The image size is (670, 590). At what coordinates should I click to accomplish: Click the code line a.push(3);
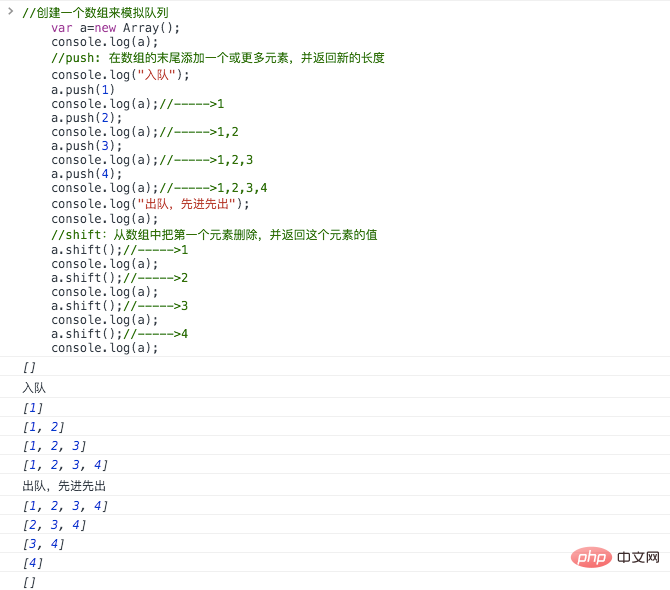(87, 146)
